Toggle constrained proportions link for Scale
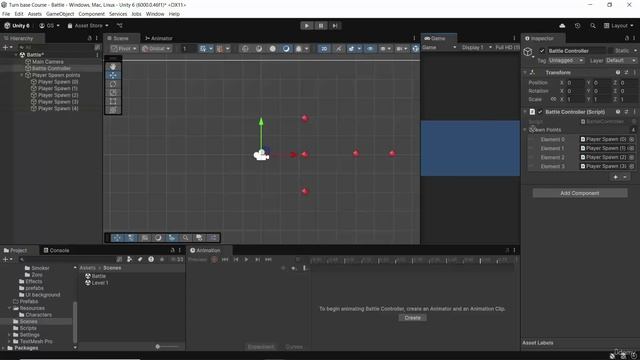Viewport: 640px width, 360px height. 553,99
